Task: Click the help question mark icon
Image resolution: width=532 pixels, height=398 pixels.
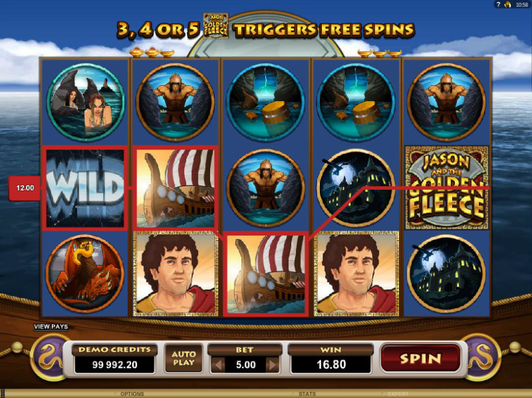Action: (x=499, y=4)
